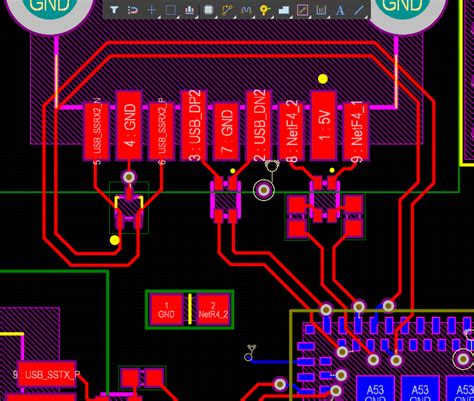Select the length tuning accordion tool
The image size is (474, 401).
(x=246, y=10)
